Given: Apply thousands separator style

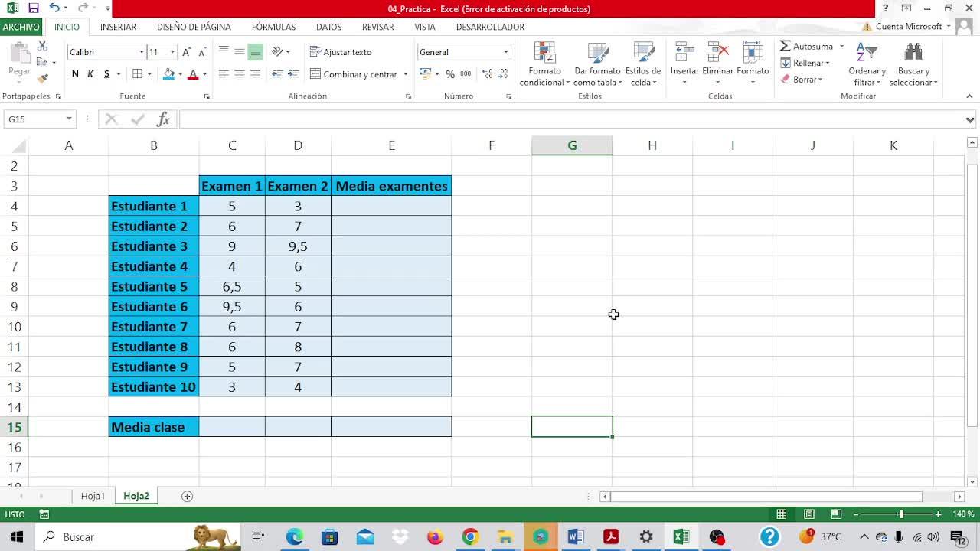Looking at the screenshot, I should point(465,74).
